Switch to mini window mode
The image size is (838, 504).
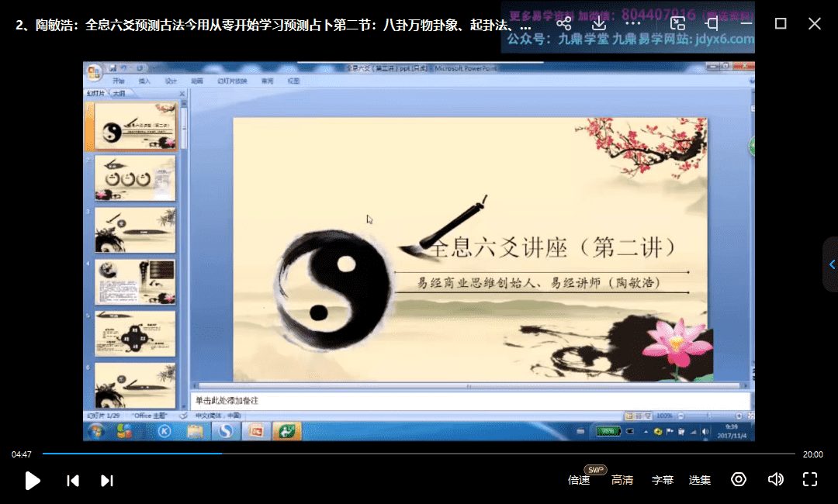[677, 23]
